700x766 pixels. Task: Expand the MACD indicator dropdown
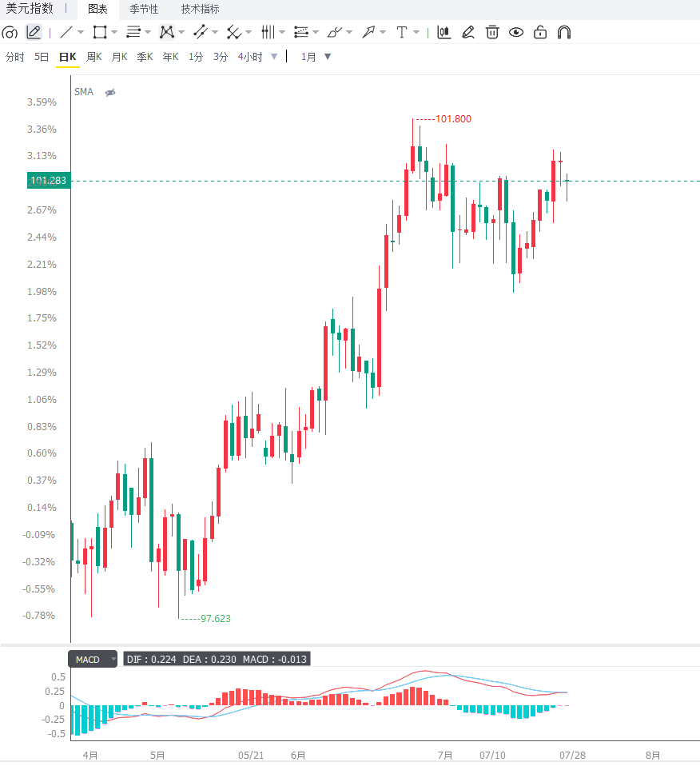click(113, 659)
